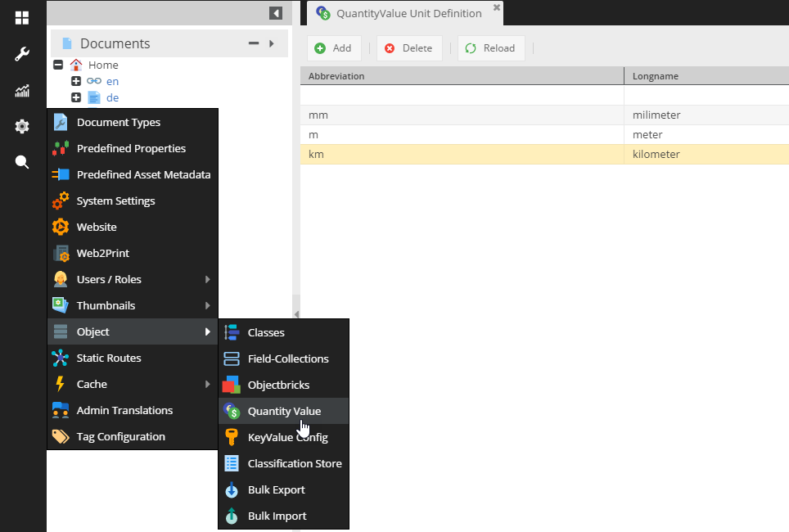
Task: Click the magnifier search icon in sidebar
Action: pos(22,162)
